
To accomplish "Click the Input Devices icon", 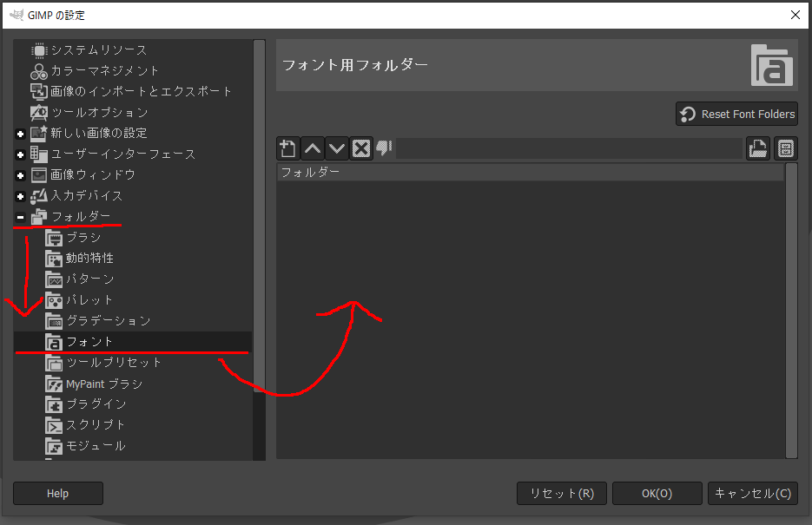I will 39,195.
